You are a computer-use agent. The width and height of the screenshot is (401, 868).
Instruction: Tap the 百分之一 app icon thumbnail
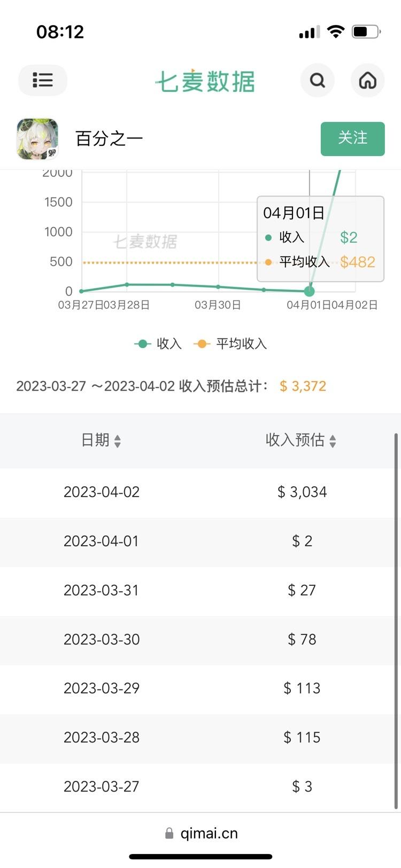(x=37, y=139)
